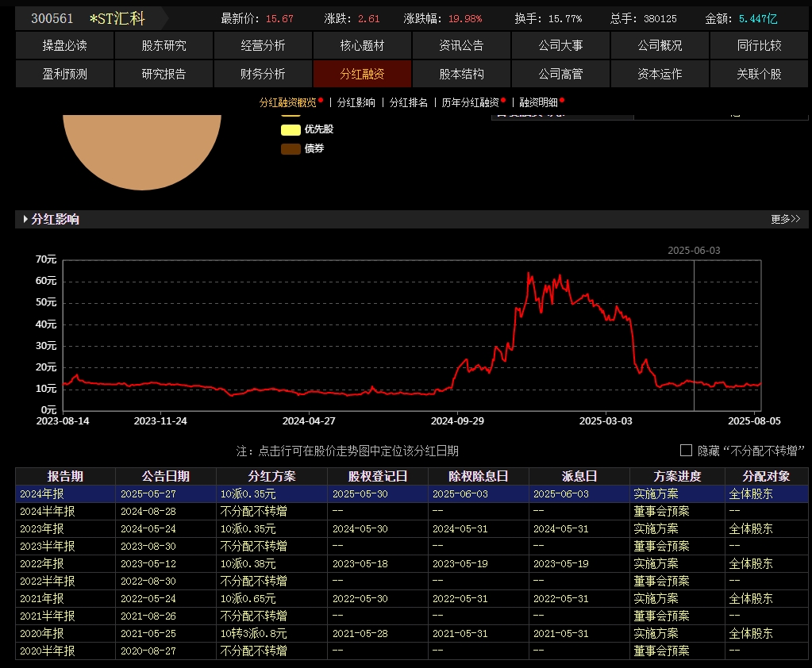The image size is (812, 668).
Task: Click the brown 债券 legend swatch
Action: (x=291, y=149)
